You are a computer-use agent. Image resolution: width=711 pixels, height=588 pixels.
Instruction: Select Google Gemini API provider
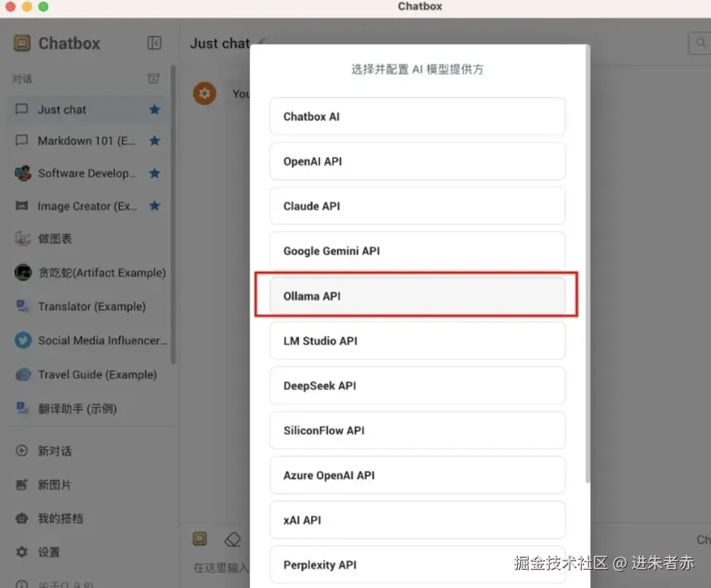tap(417, 251)
